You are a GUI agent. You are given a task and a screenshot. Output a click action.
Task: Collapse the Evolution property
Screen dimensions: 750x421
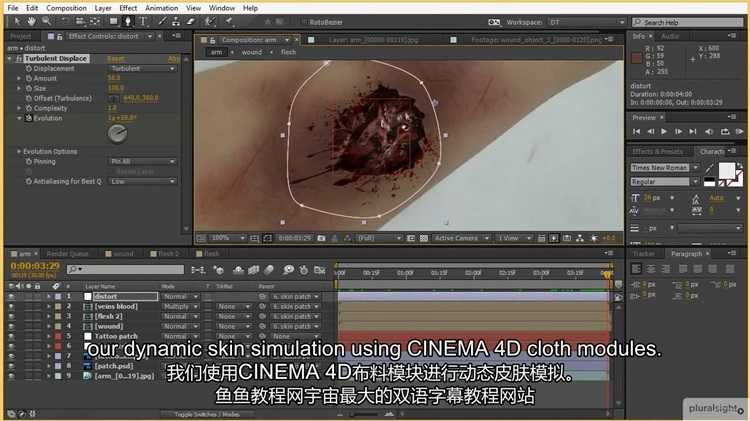tap(19, 118)
